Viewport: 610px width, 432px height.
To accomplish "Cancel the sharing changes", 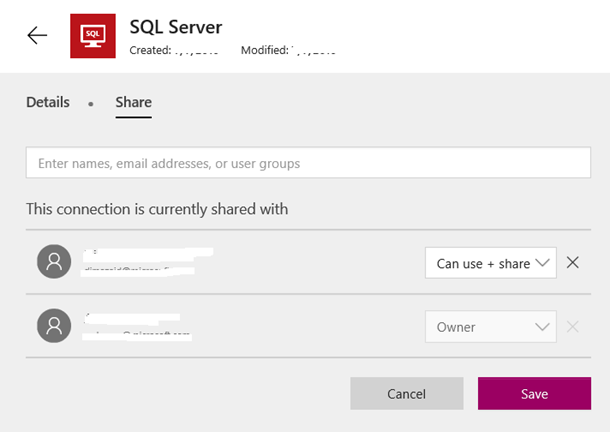I will (407, 393).
